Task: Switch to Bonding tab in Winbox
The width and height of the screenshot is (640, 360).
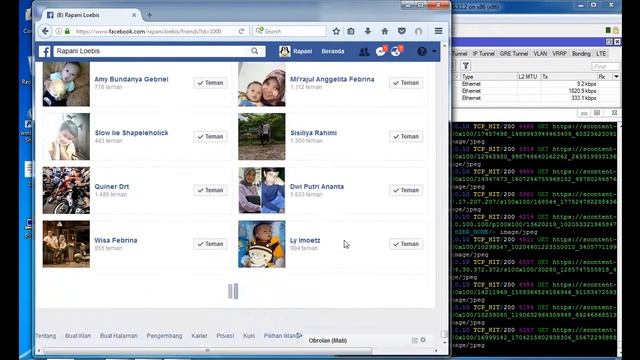Action: coord(581,53)
